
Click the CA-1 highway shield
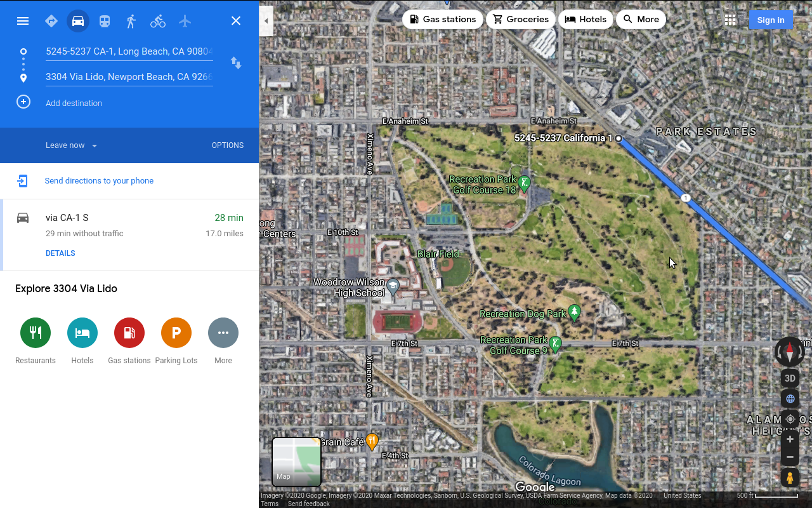(686, 198)
